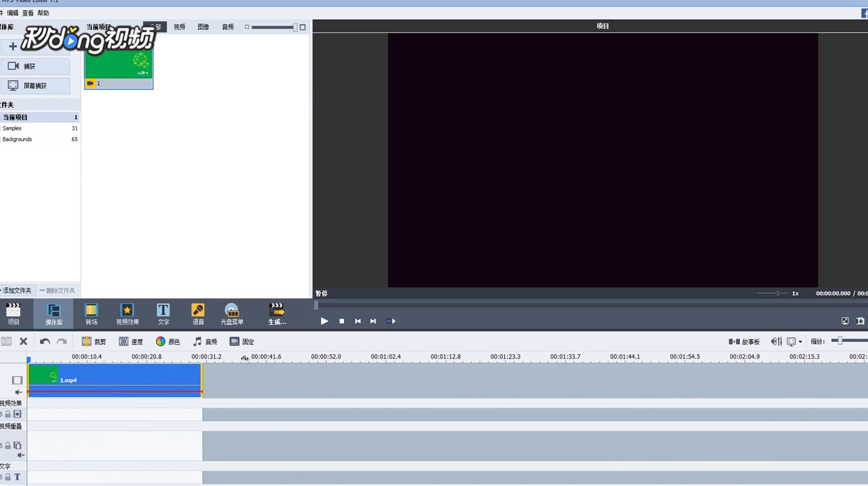Open the 编辑 (Edit) menu
The image size is (868, 486).
pyautogui.click(x=13, y=13)
